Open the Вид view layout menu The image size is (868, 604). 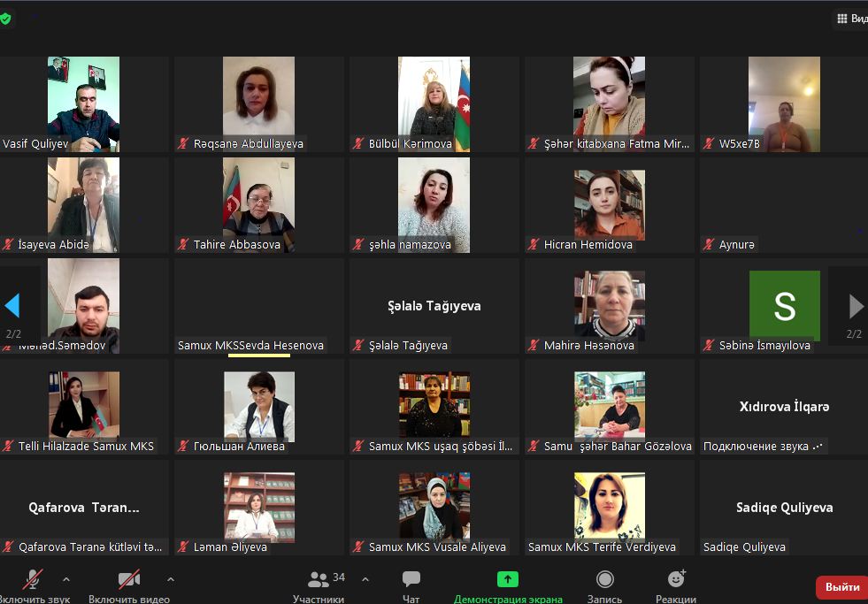click(851, 19)
